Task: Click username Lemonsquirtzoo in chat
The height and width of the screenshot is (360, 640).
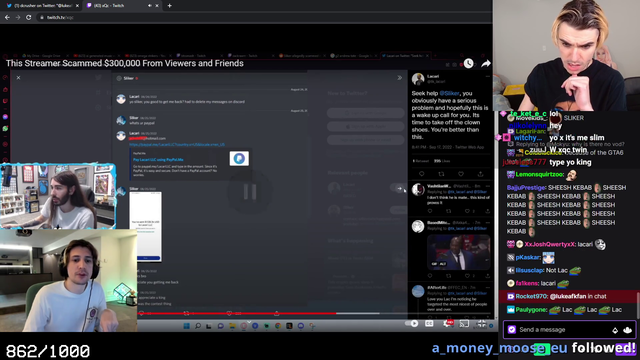Action: [540, 174]
